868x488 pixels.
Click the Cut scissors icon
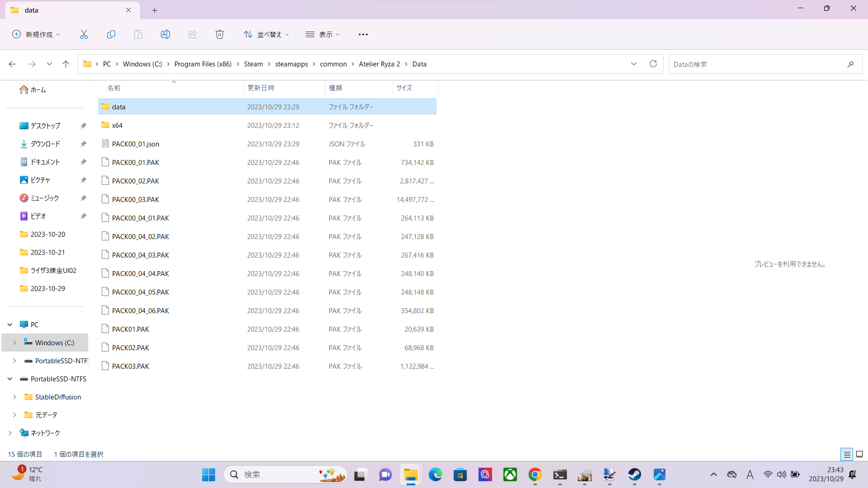(x=84, y=34)
